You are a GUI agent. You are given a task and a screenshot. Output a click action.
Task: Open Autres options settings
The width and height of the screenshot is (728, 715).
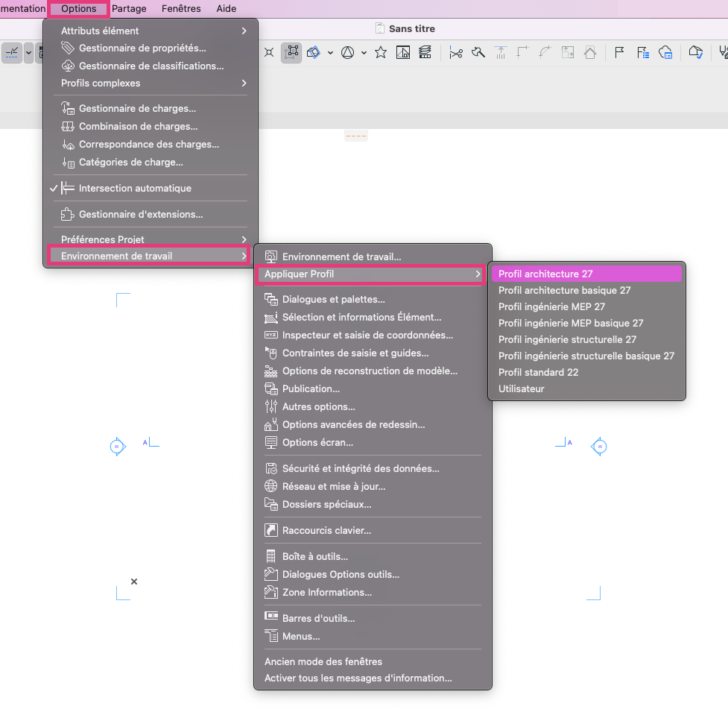pos(373,407)
